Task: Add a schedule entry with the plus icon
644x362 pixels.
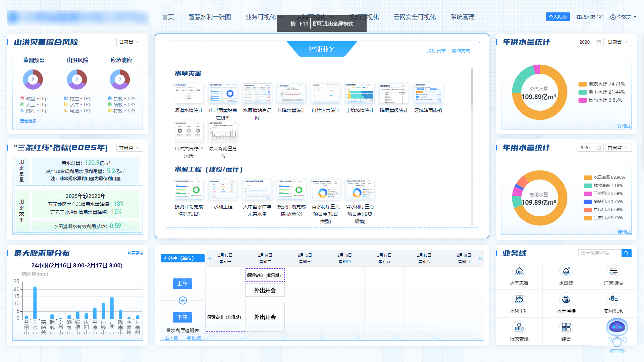Action: point(183,300)
